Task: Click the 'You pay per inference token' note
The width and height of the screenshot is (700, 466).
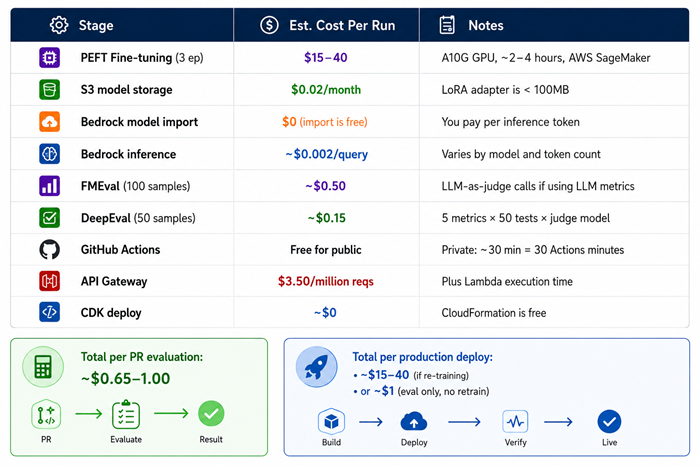Action: (510, 122)
